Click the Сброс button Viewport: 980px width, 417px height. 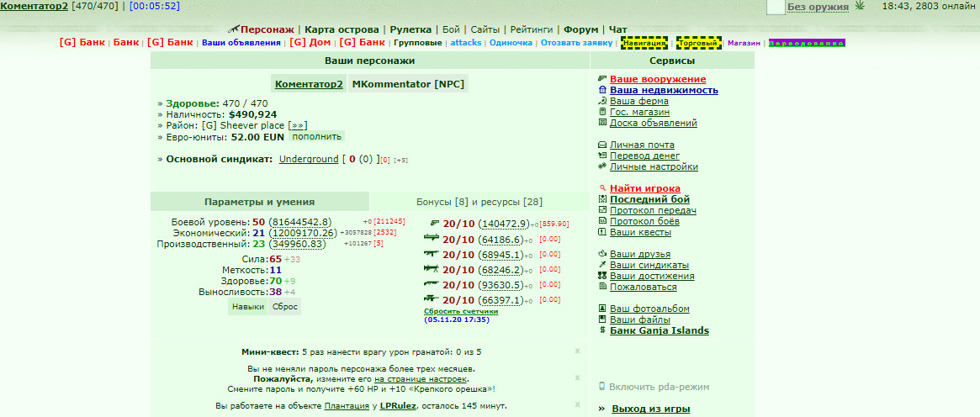coord(284,307)
